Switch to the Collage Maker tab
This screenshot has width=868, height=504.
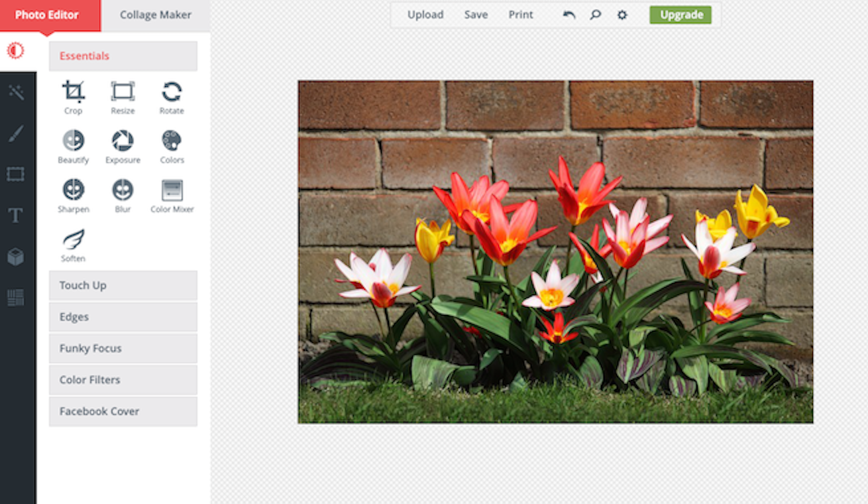coord(156,15)
